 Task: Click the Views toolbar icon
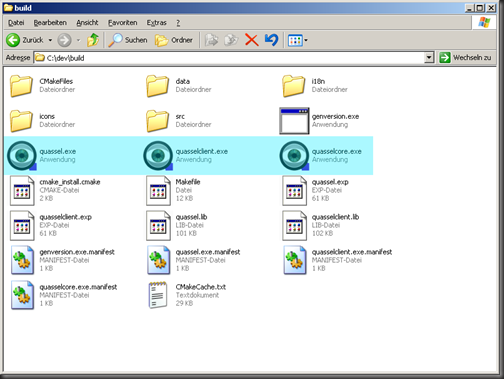295,40
